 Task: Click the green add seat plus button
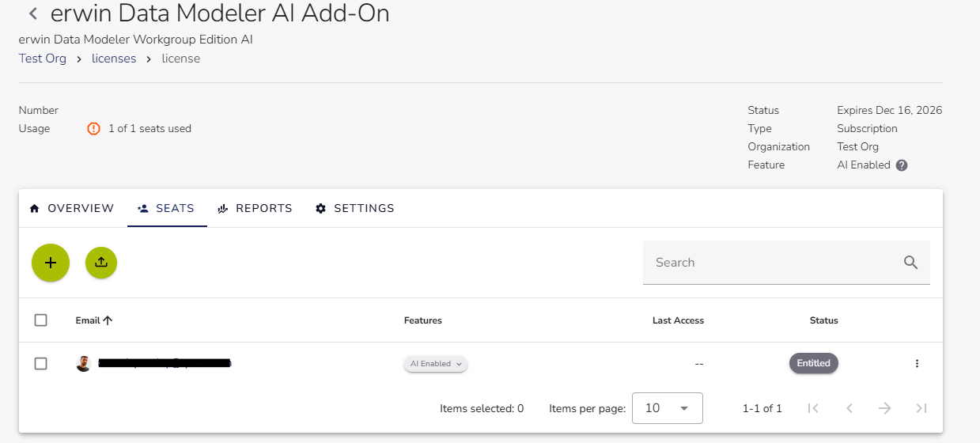click(x=51, y=263)
